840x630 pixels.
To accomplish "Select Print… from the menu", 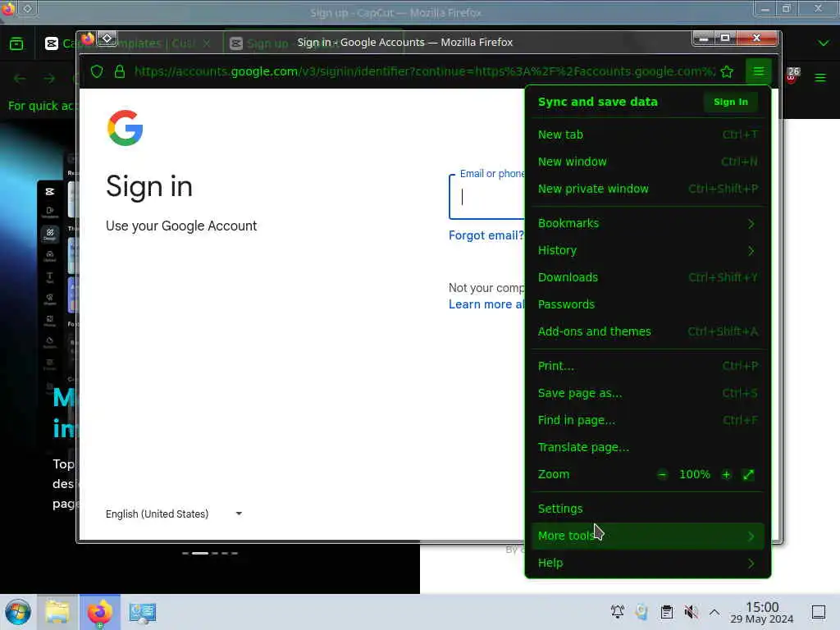I will [x=648, y=366].
